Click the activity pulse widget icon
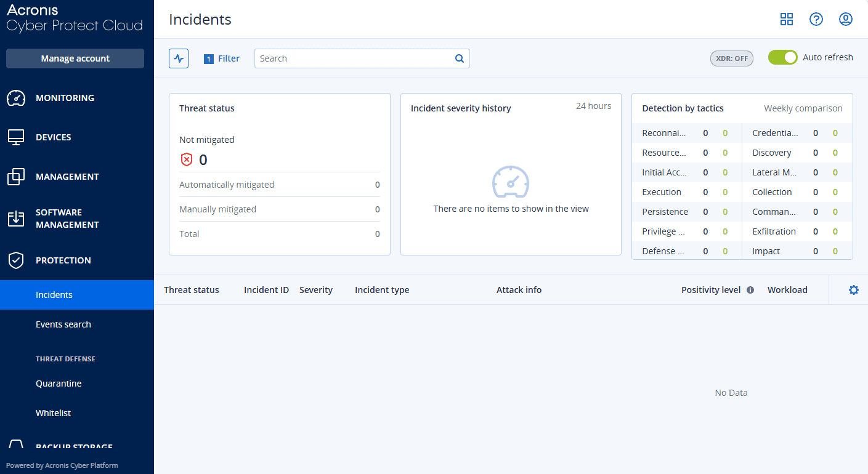Viewport: 868px width, 474px height. [179, 58]
